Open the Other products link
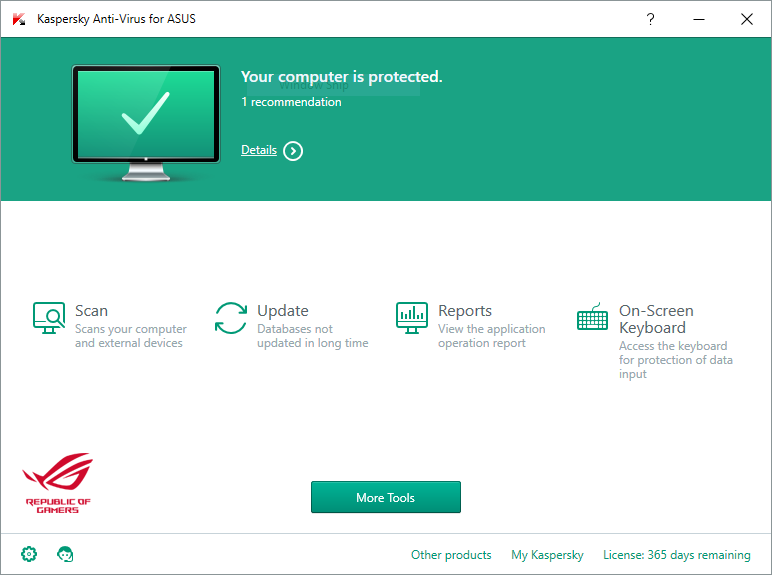Viewport: 772px width, 575px height. [x=451, y=555]
